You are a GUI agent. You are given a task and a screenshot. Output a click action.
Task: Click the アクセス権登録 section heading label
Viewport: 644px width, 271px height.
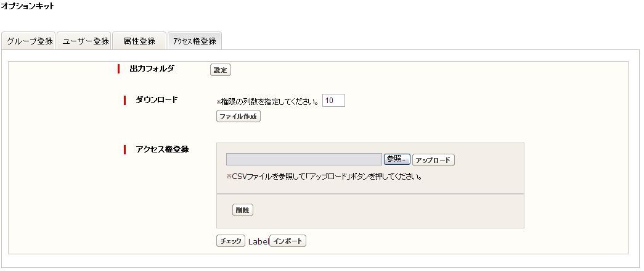click(x=162, y=149)
